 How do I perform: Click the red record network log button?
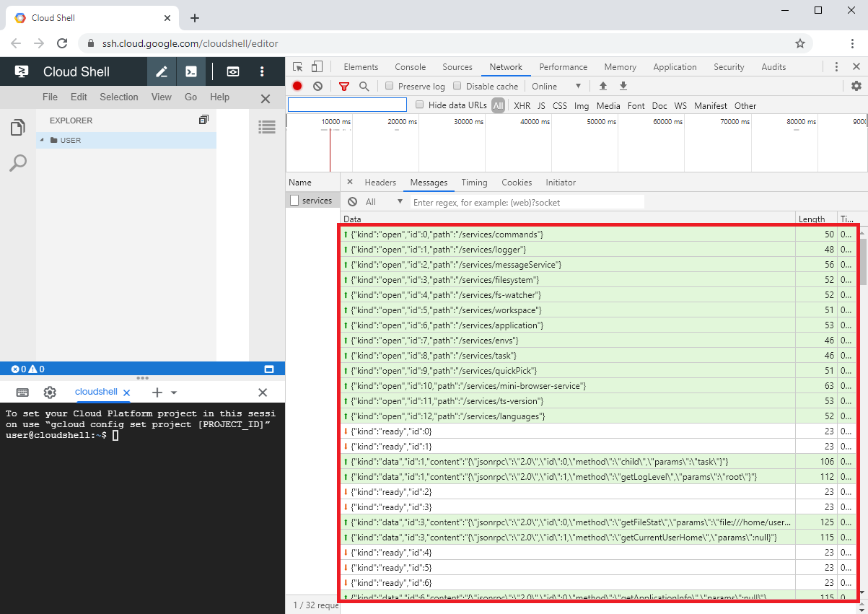[x=297, y=86]
